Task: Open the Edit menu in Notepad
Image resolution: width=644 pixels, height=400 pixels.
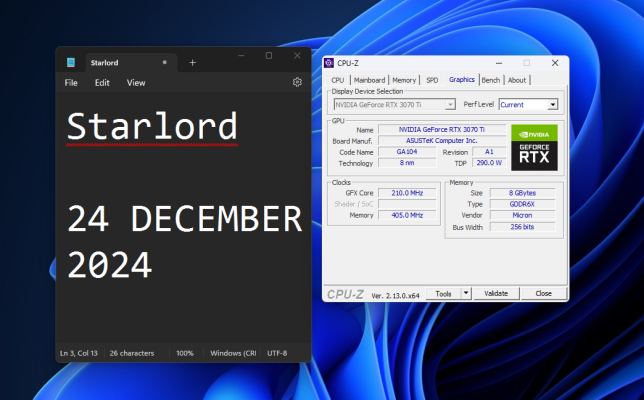Action: tap(102, 83)
